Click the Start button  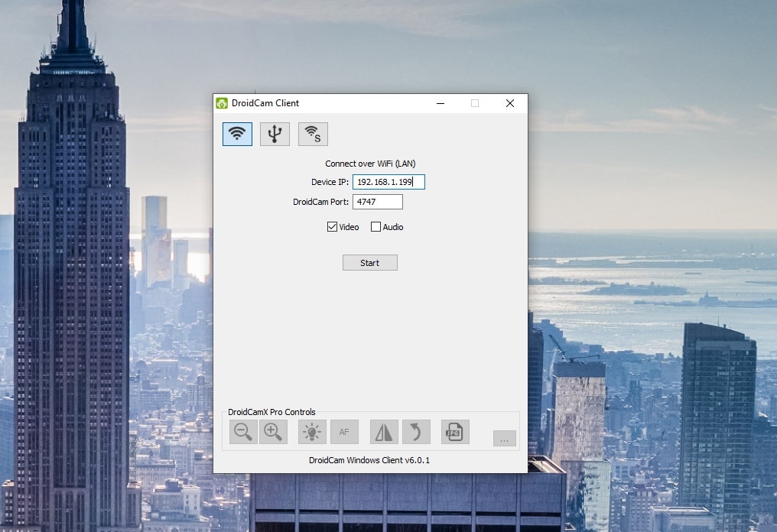(x=370, y=262)
